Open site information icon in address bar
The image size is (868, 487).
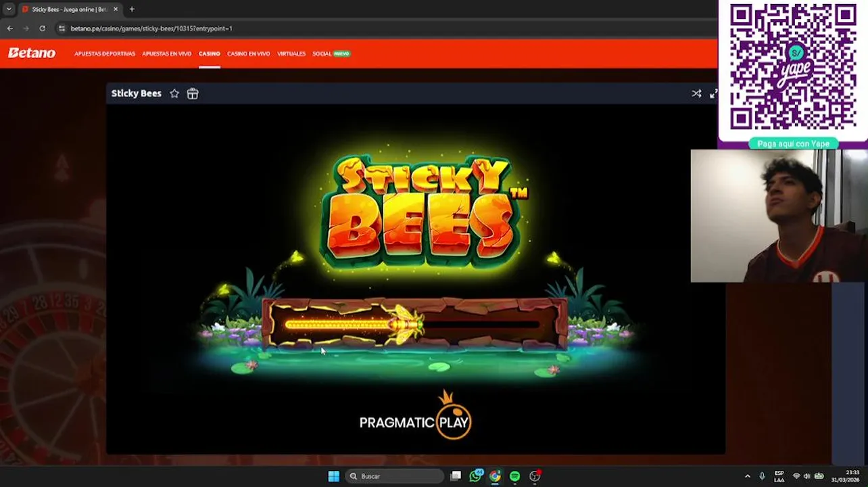coord(62,28)
